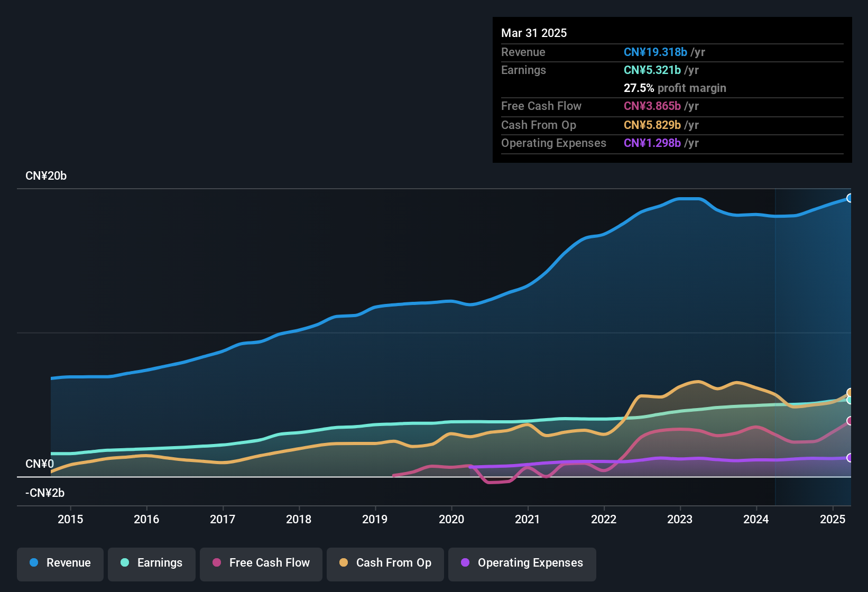868x592 pixels.
Task: Select the Revenue endpoint marker on the chart
Action: tap(850, 198)
